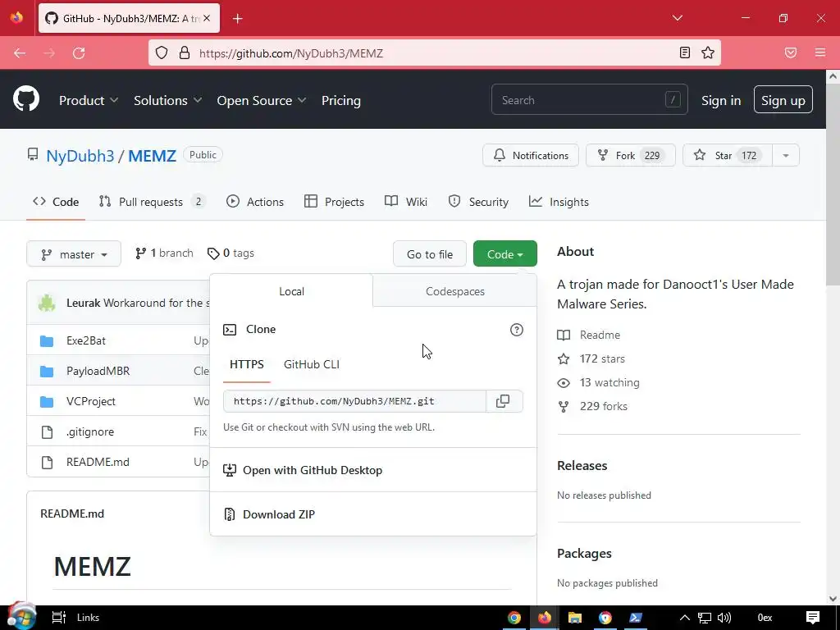
Task: Open the List all tabs chevron
Action: [677, 18]
